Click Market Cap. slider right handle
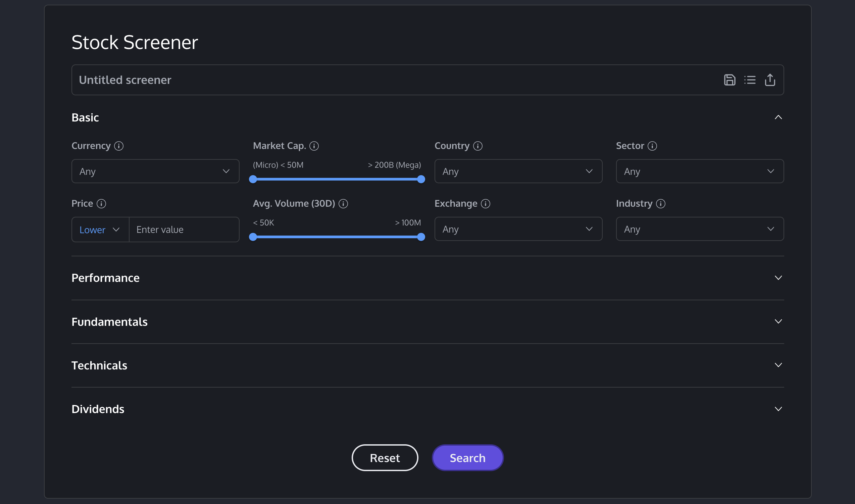 coord(421,179)
